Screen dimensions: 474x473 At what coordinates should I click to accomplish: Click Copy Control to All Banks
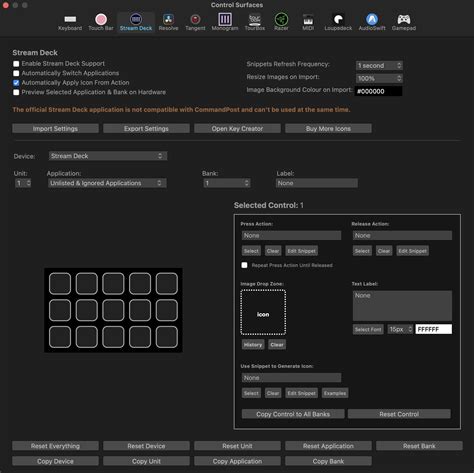(293, 414)
